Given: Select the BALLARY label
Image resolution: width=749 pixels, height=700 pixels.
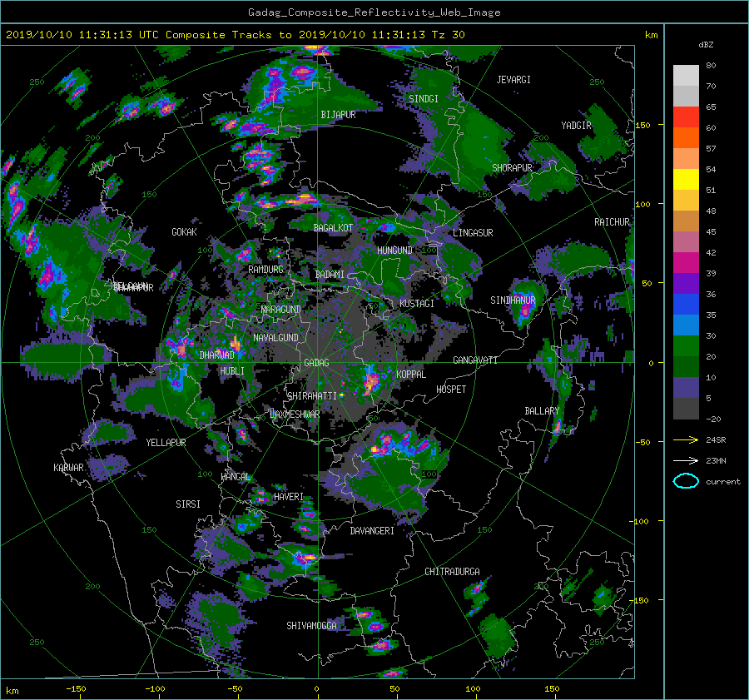Looking at the screenshot, I should (542, 411).
